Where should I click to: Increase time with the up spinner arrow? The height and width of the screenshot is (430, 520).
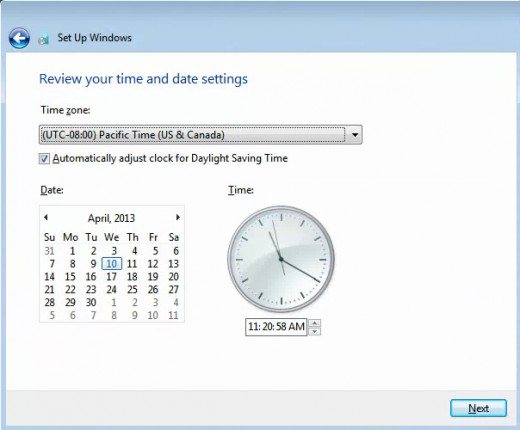pos(315,323)
